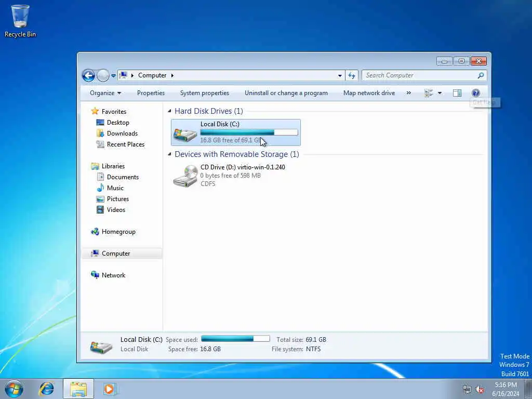Open the Organize menu
Screen dimensions: 532x399
pos(105,93)
